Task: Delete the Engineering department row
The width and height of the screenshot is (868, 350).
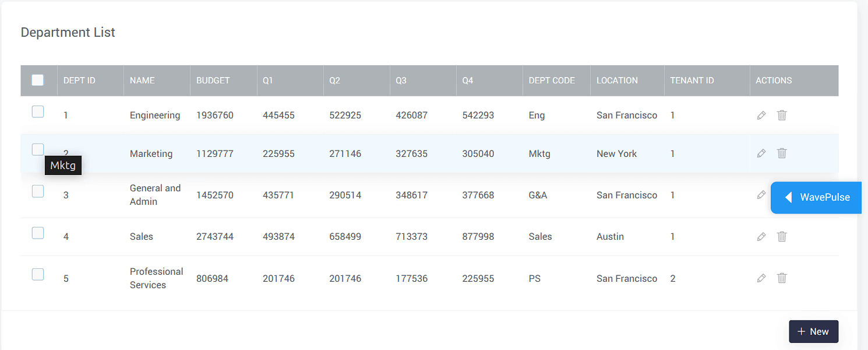Action: [x=782, y=116]
